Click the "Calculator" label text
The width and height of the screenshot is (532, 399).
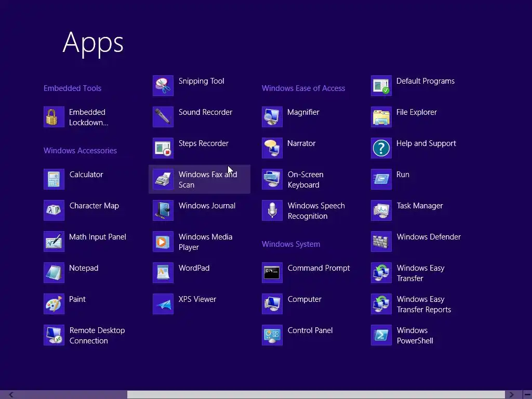86,175
